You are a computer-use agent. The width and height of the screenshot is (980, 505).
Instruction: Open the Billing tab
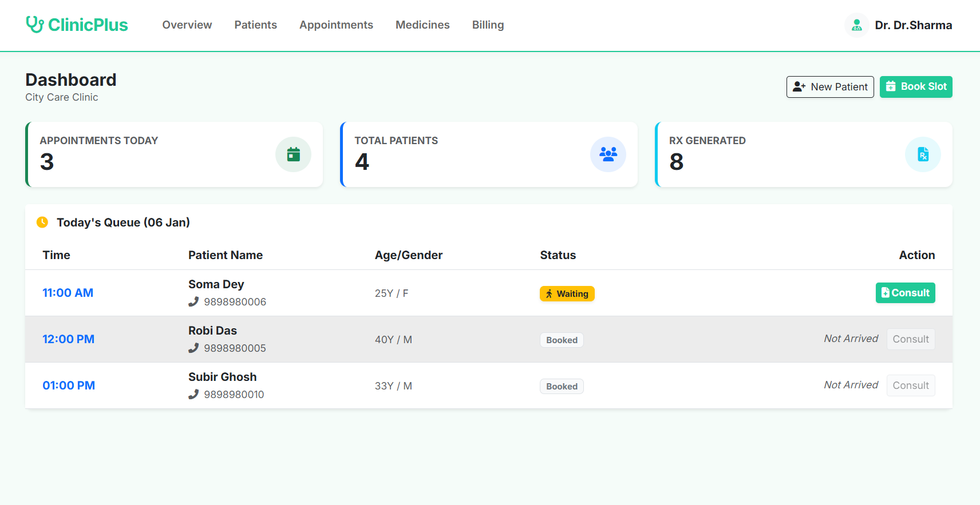488,25
